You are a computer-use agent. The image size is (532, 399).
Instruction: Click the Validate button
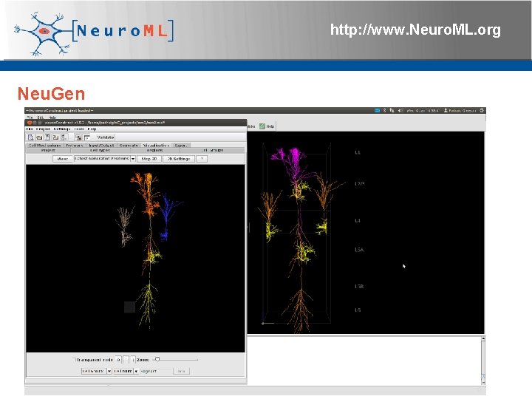(x=106, y=137)
